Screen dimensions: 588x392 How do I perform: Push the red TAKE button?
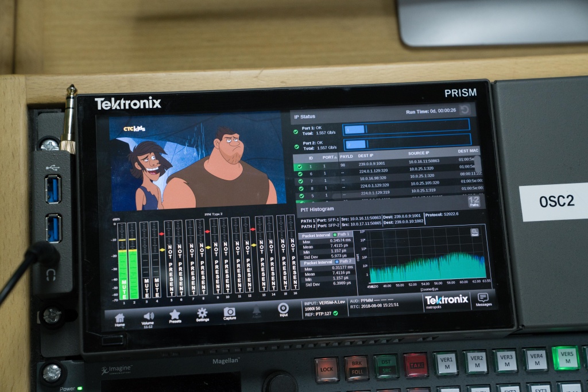point(416,364)
